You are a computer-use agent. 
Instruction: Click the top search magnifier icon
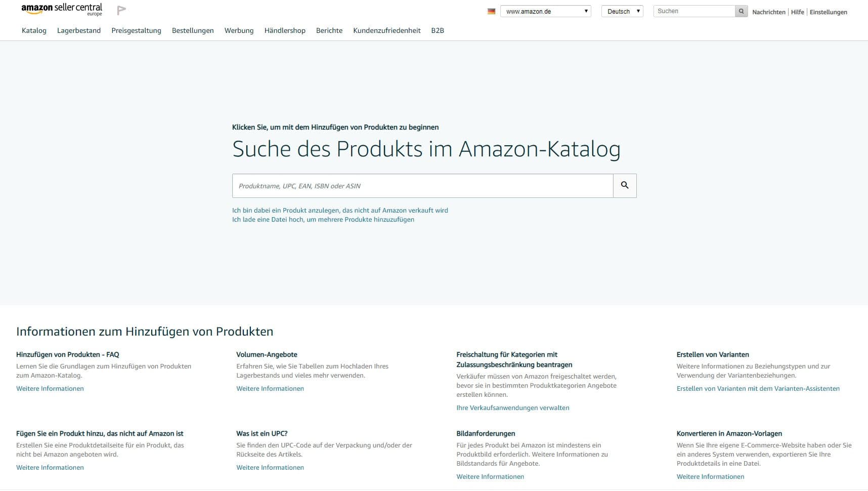pyautogui.click(x=741, y=11)
